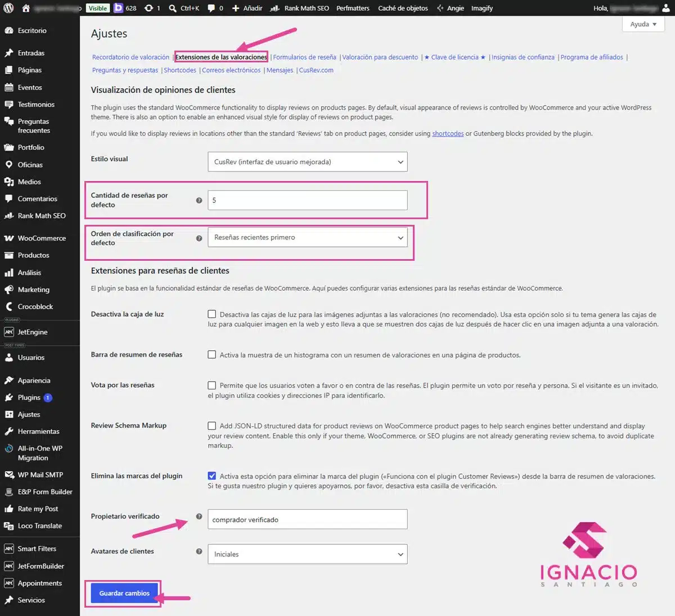Go to site home icon
675x616 pixels.
[26, 8]
